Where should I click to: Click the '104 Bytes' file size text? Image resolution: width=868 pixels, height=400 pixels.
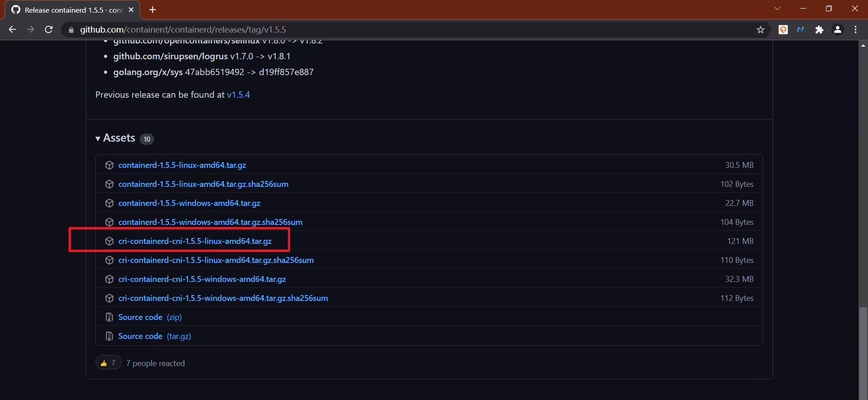(737, 222)
